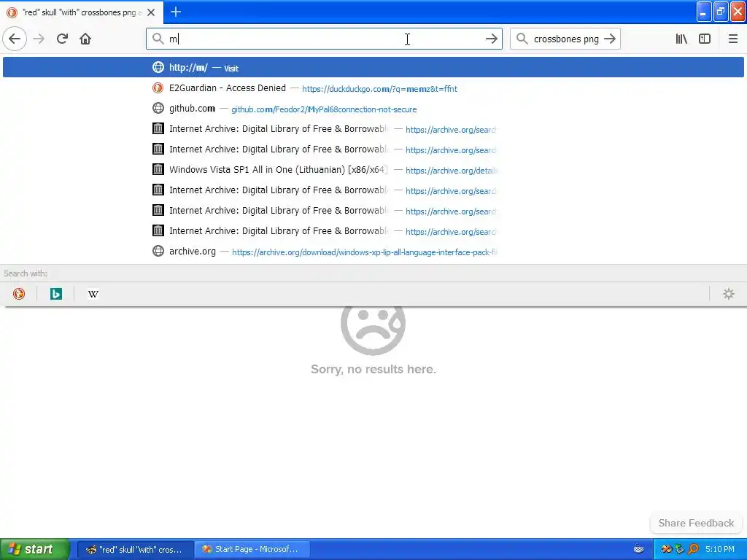Image resolution: width=747 pixels, height=560 pixels.
Task: Click the URL bar go arrow
Action: [x=491, y=39]
